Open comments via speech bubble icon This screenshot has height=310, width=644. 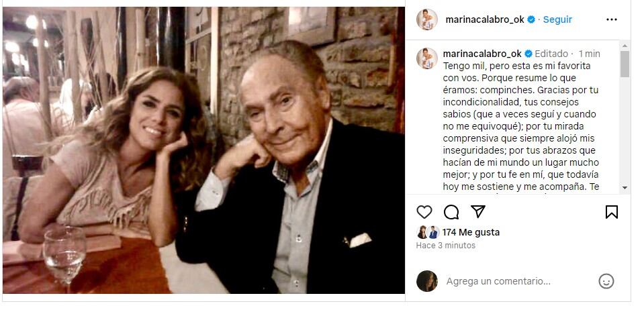[451, 212]
